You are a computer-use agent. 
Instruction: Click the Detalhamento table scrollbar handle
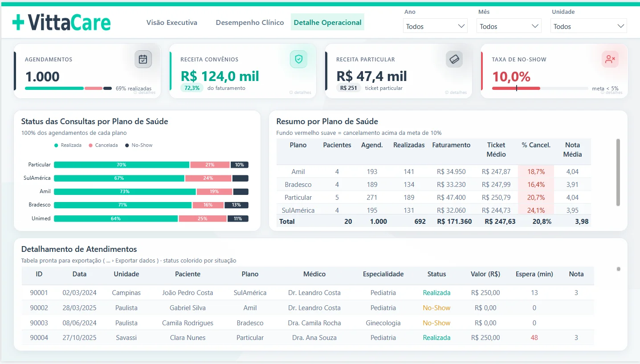(618, 269)
